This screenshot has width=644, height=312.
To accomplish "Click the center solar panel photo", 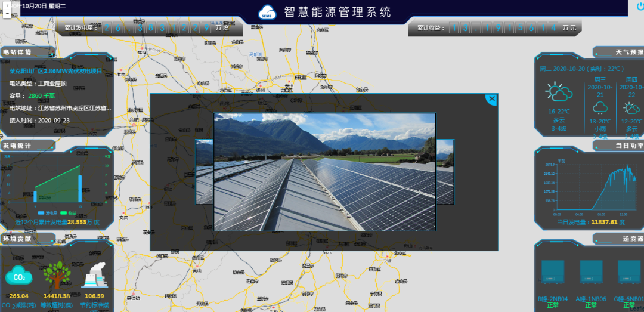I will click(324, 172).
